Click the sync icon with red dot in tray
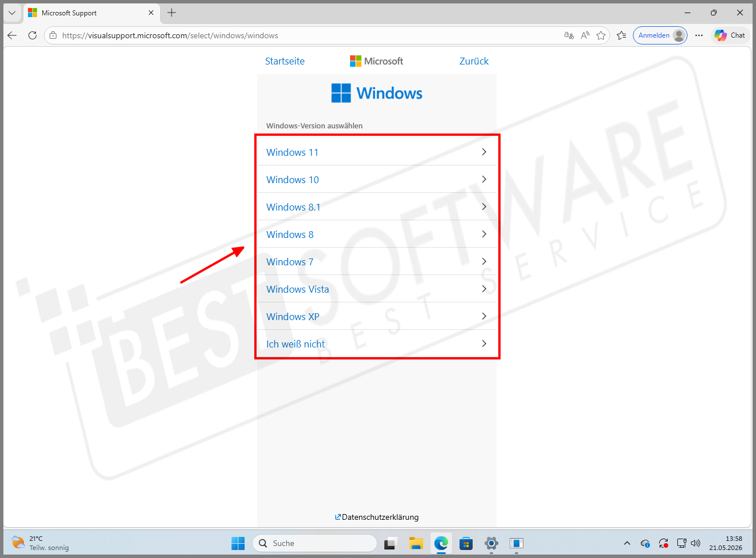 pyautogui.click(x=664, y=543)
